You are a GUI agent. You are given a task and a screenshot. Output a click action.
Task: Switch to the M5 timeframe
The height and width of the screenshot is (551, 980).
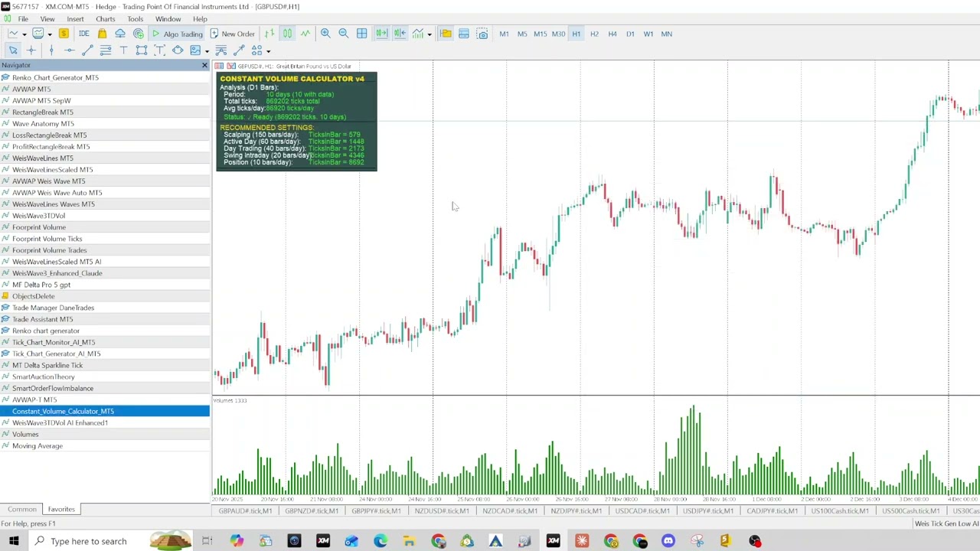point(522,34)
